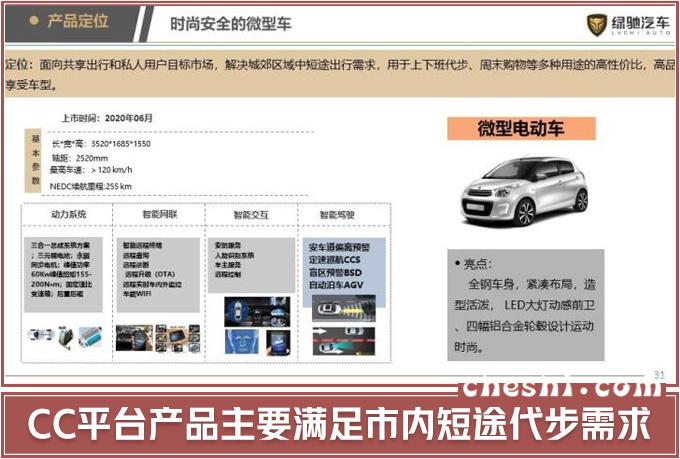This screenshot has width=680, height=459.
Task: Click the tablet collage image under 智能网联
Action: 178,338
